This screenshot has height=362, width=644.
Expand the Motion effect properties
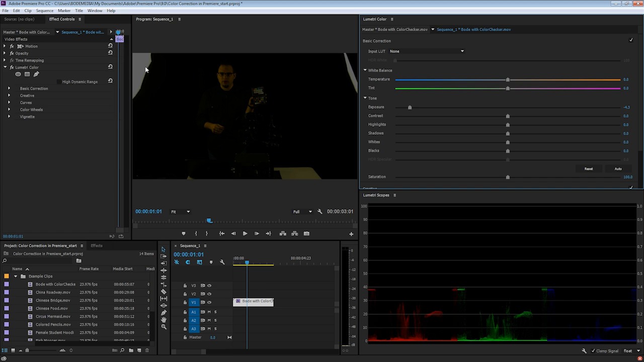(5, 46)
